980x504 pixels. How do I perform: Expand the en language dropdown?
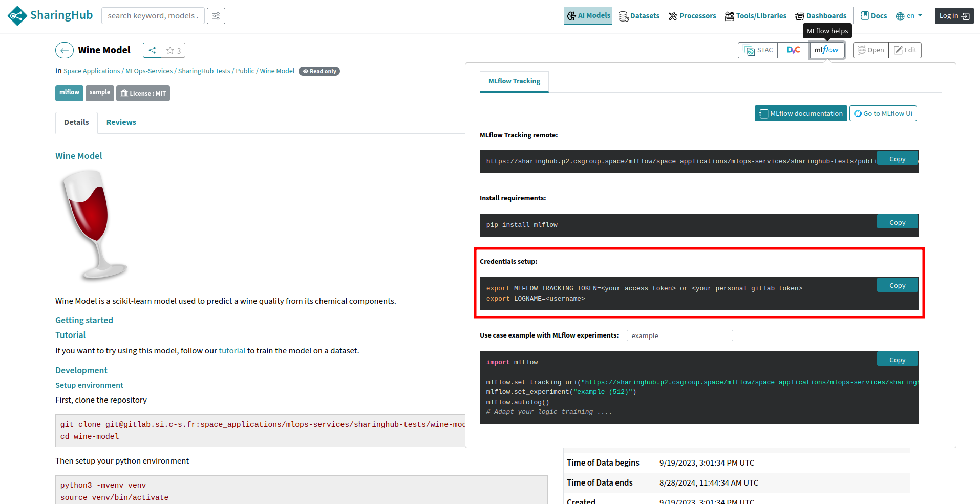coord(909,16)
